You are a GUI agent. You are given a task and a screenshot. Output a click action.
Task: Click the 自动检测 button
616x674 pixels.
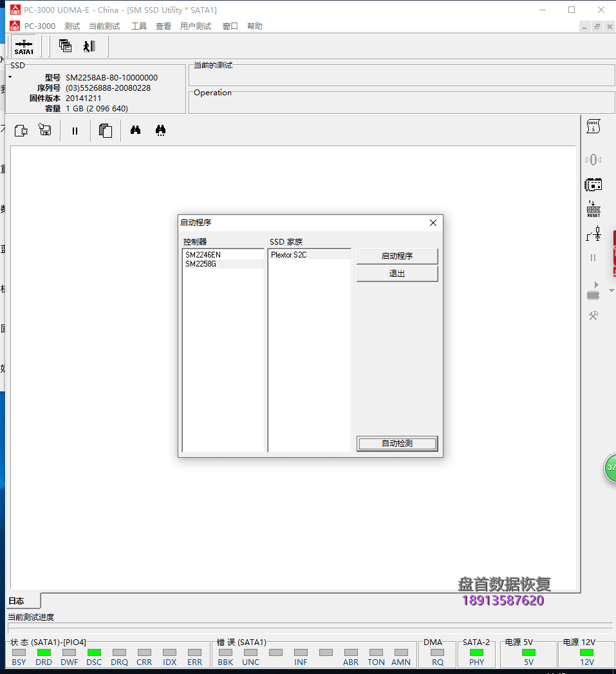(397, 443)
